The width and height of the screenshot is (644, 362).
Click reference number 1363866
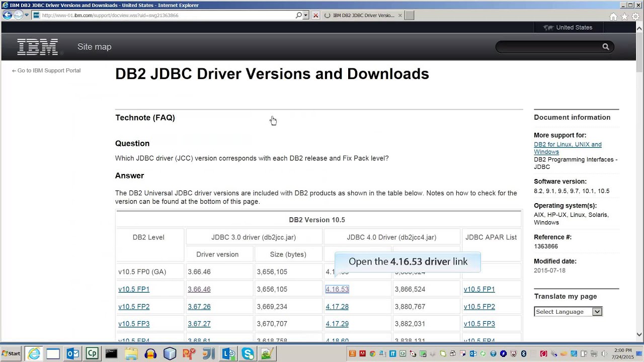click(546, 246)
